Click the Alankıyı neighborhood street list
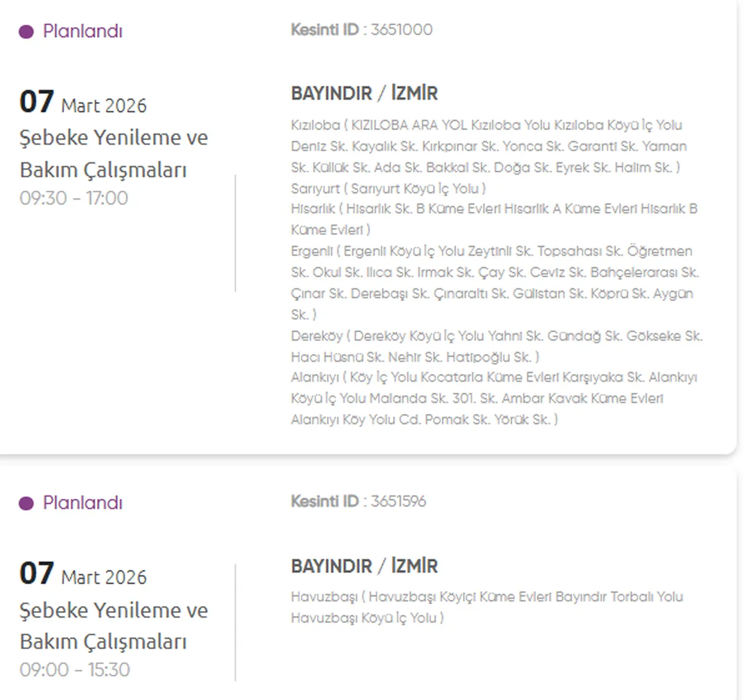 click(494, 398)
